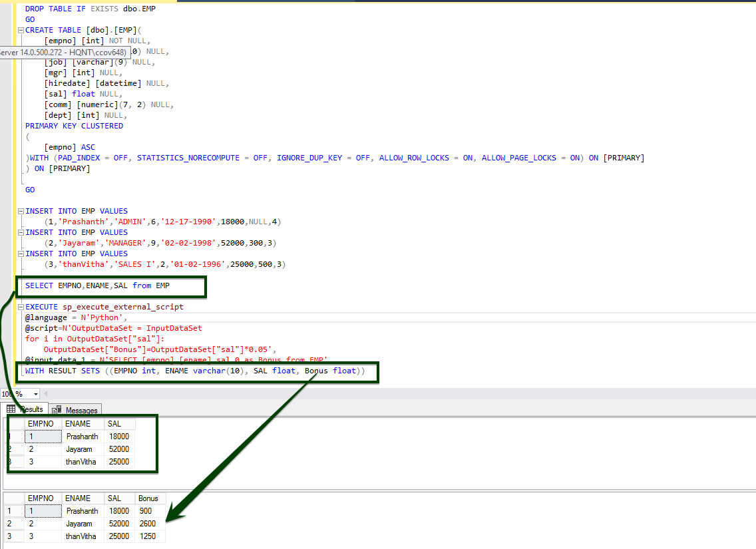Place cursor on the SELECT EMPNO,ENAME,SAL line

point(100,285)
